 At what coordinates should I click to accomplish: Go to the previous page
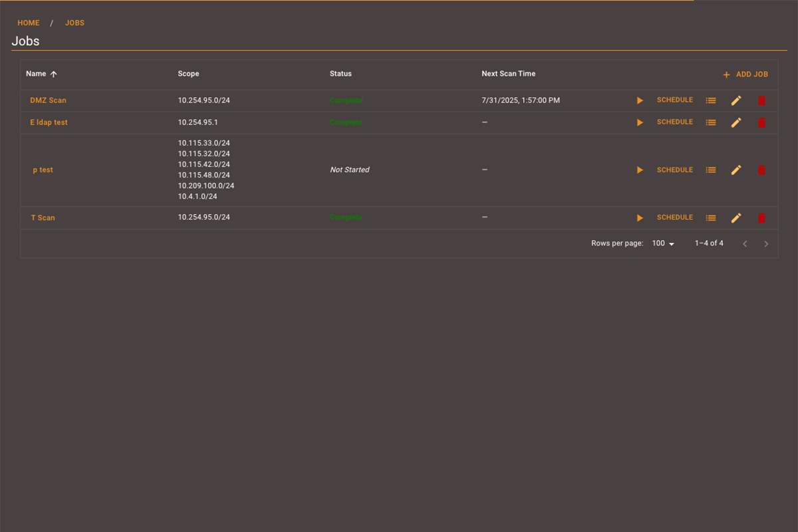tap(745, 244)
